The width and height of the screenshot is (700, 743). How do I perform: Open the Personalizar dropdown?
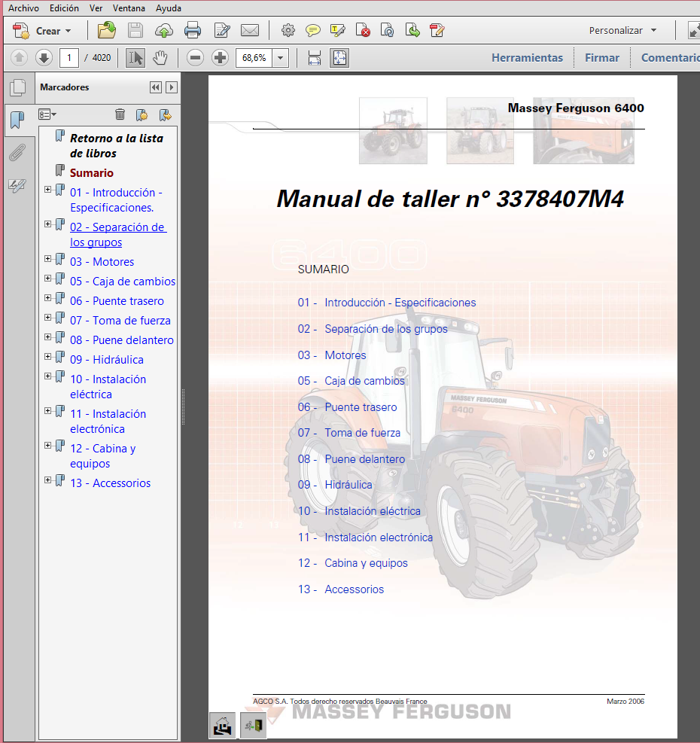coord(622,30)
